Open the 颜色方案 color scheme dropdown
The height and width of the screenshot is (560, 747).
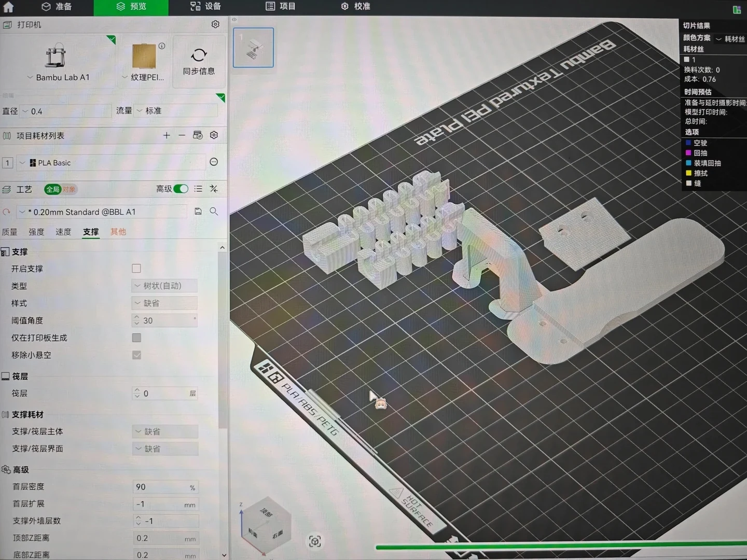(730, 39)
